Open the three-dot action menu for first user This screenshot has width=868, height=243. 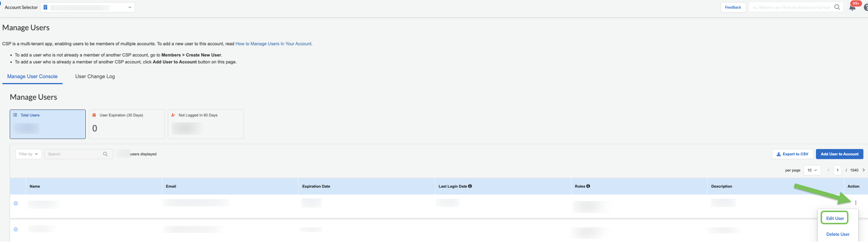click(856, 203)
